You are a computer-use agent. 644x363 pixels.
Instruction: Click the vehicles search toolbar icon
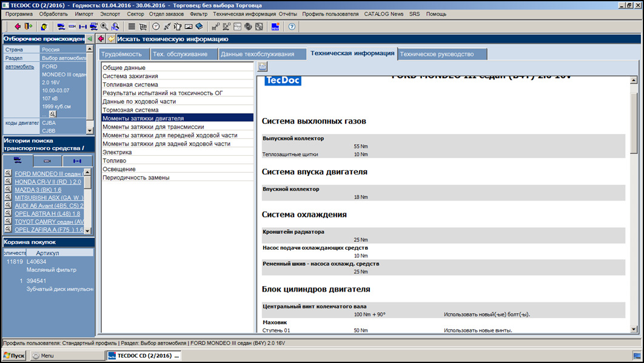tap(61, 27)
